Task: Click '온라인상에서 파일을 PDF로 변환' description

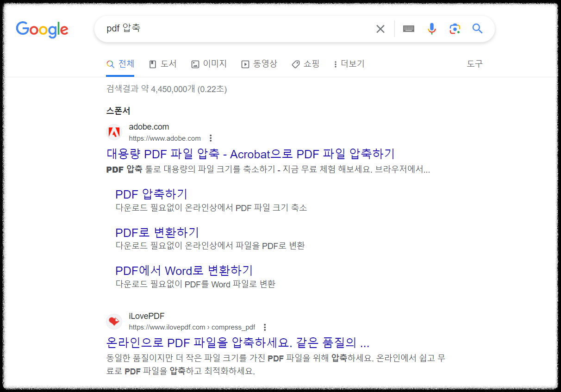Action: [210, 245]
